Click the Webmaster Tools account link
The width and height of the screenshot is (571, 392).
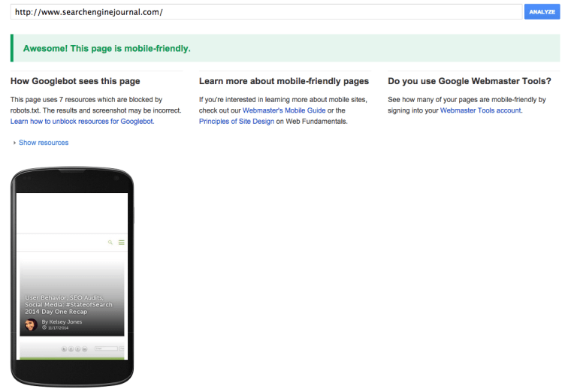click(480, 110)
